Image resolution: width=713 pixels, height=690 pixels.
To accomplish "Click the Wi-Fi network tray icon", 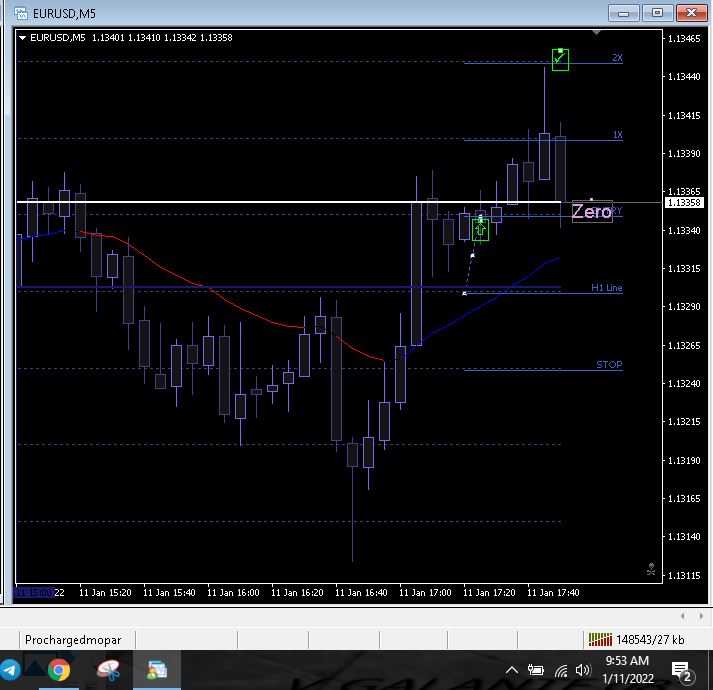I will 562,670.
